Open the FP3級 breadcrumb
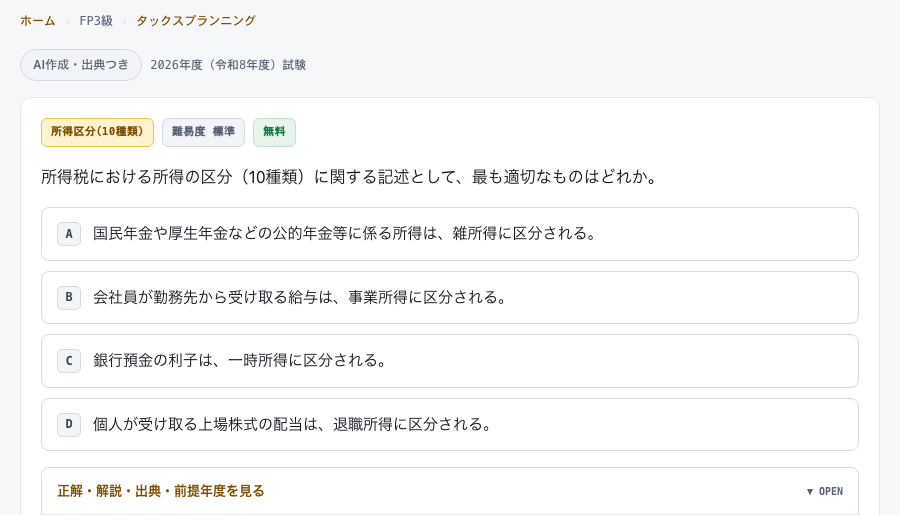 (x=96, y=21)
